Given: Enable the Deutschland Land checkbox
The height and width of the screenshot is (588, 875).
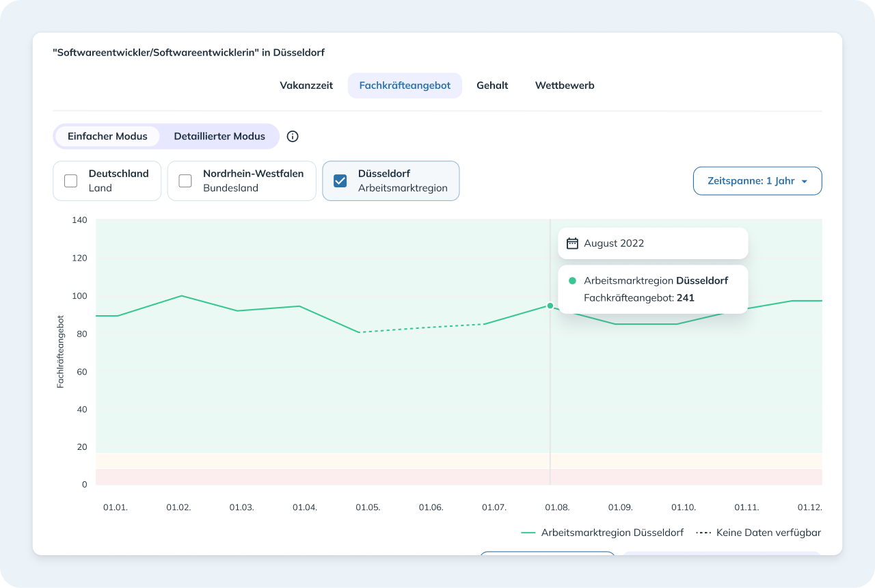Looking at the screenshot, I should [x=70, y=181].
